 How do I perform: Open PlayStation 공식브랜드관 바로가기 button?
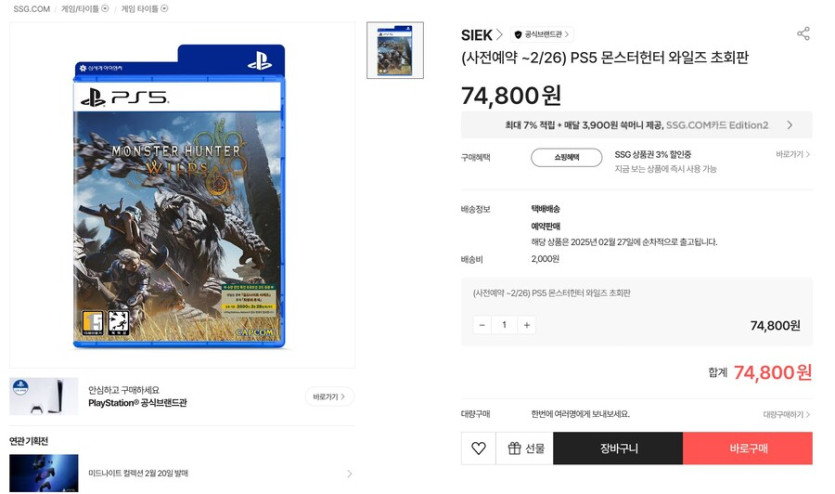click(x=329, y=397)
